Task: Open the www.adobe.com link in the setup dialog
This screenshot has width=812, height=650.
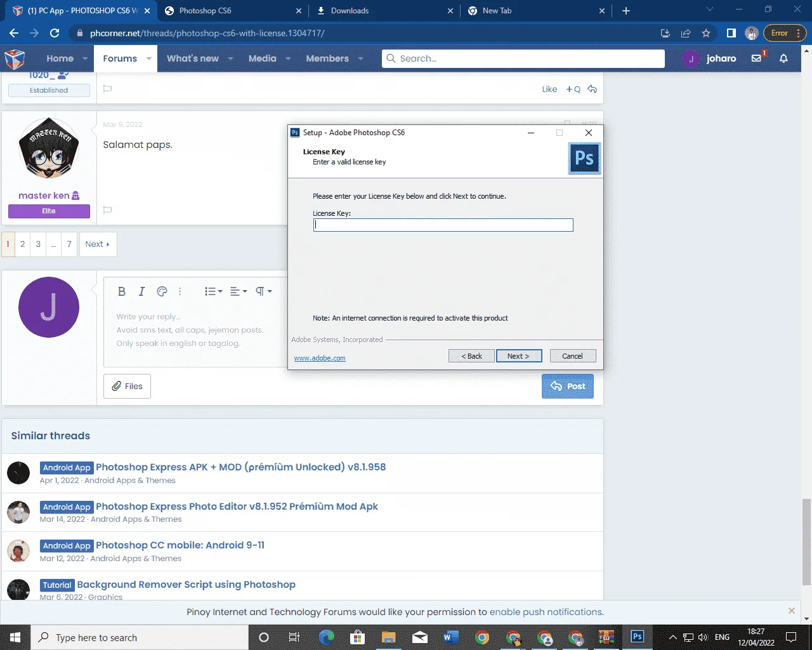Action: click(x=320, y=358)
